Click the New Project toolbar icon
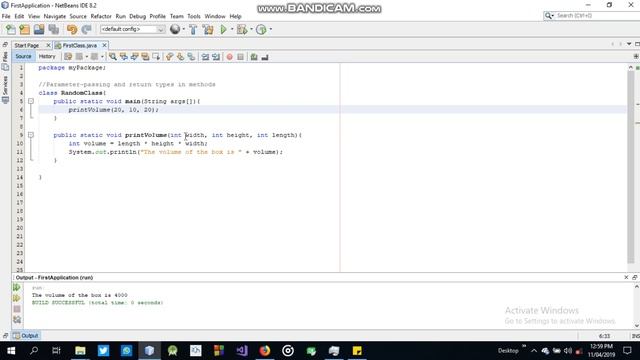The height and width of the screenshot is (360, 640). 24,29
